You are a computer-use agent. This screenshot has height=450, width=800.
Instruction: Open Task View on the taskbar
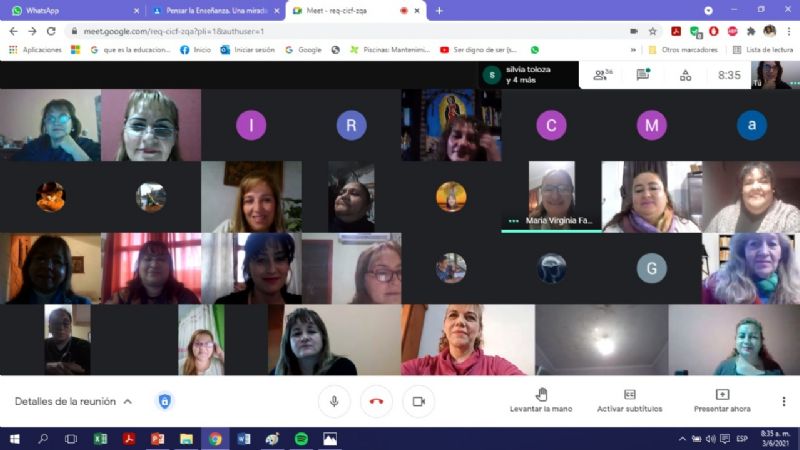(71, 439)
